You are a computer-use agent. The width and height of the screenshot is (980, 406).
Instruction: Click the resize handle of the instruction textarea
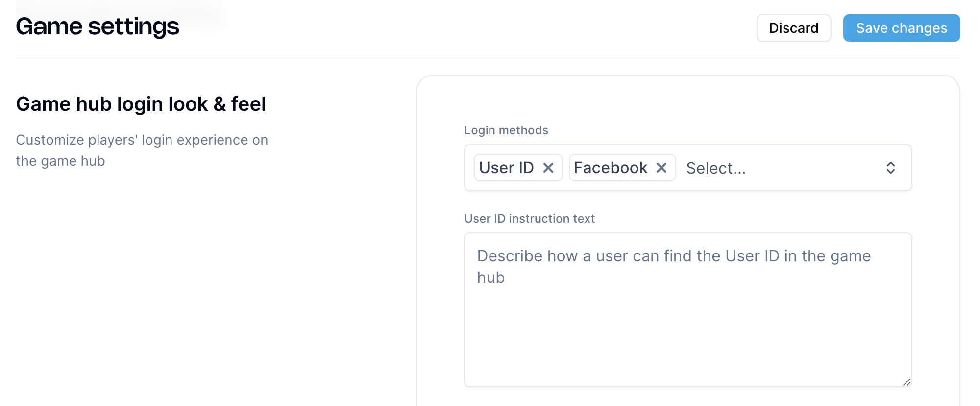[907, 383]
